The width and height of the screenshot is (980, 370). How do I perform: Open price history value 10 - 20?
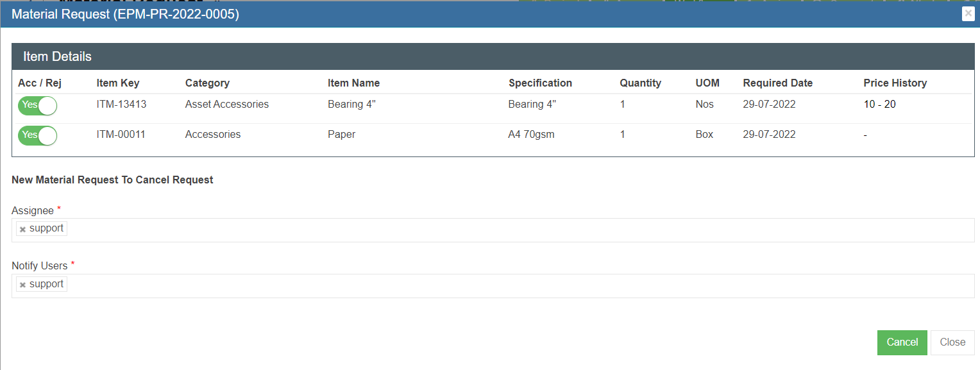pyautogui.click(x=879, y=105)
